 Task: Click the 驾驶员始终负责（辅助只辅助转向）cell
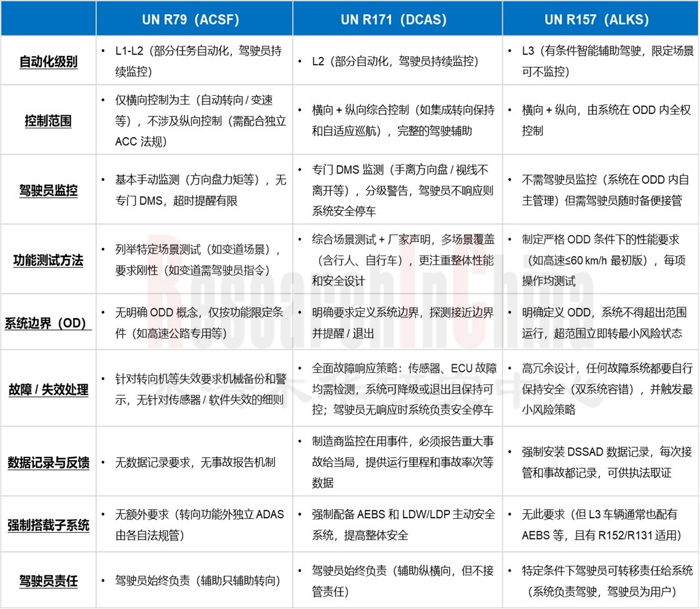click(194, 579)
